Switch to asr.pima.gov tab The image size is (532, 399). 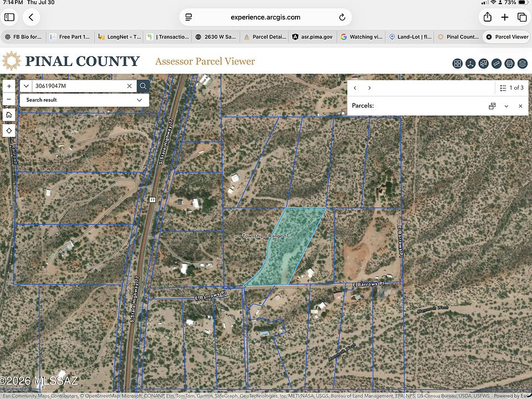[x=313, y=37]
